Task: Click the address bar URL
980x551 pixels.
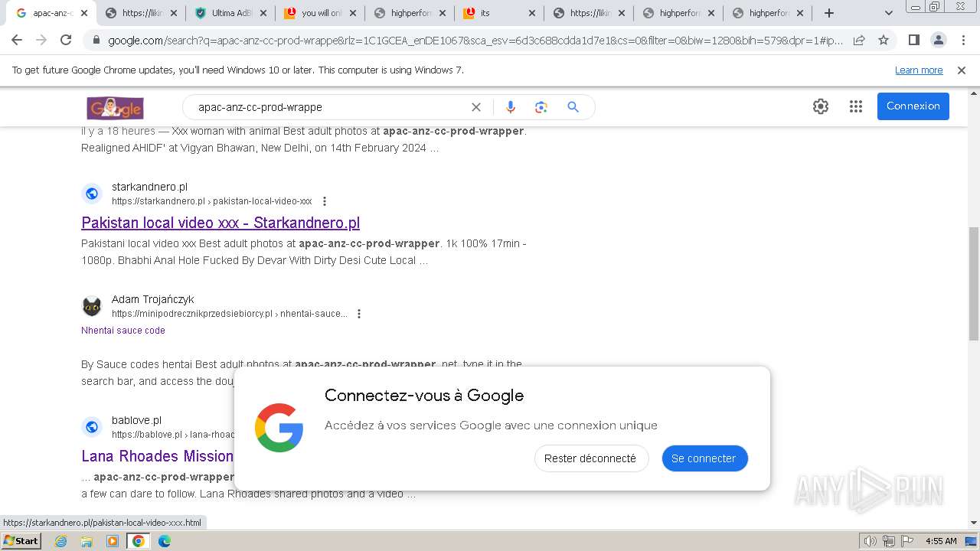Action: click(475, 40)
